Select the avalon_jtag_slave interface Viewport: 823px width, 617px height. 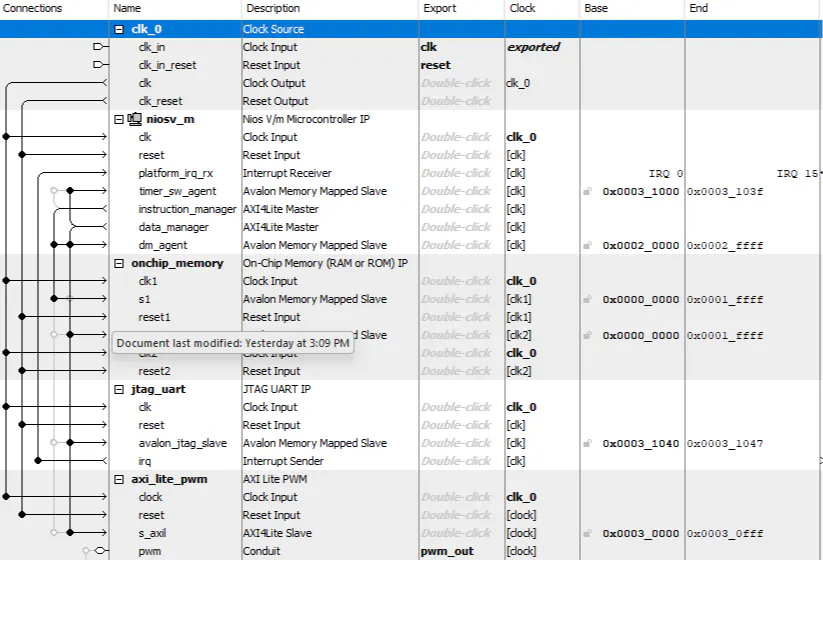point(183,443)
